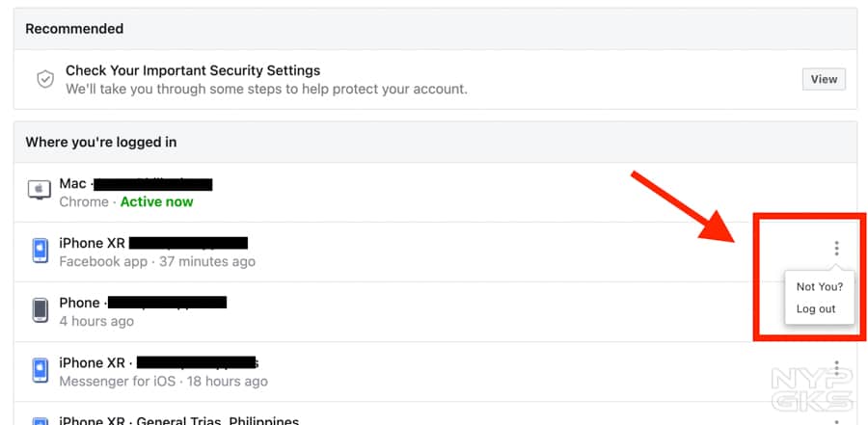Open three-dot menu for General Trias session
The image size is (868, 425).
tap(836, 420)
